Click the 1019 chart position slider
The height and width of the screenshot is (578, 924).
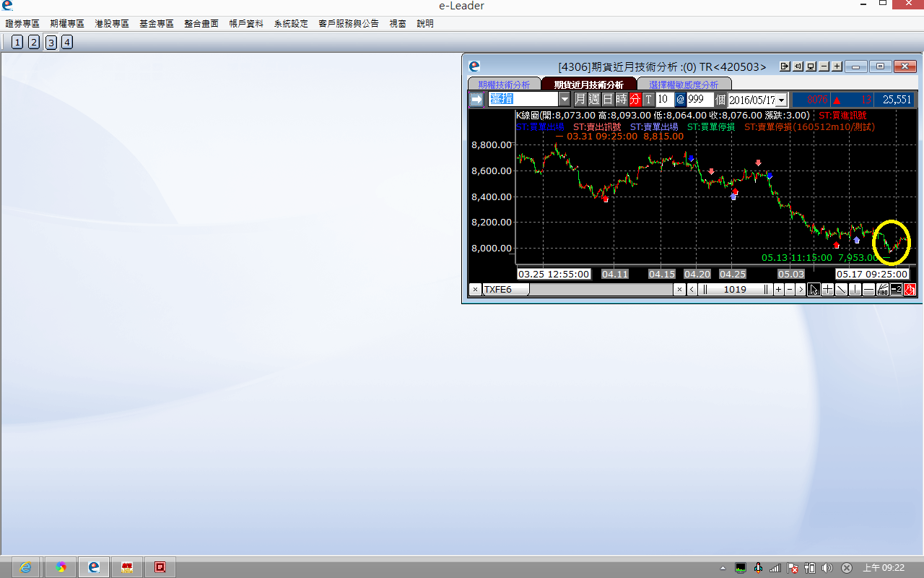tap(735, 290)
